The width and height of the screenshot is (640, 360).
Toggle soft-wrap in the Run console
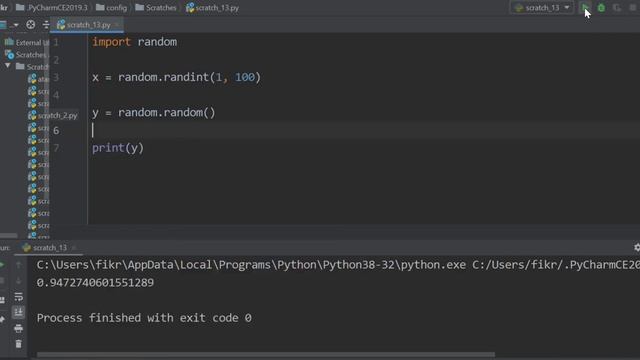click(18, 297)
